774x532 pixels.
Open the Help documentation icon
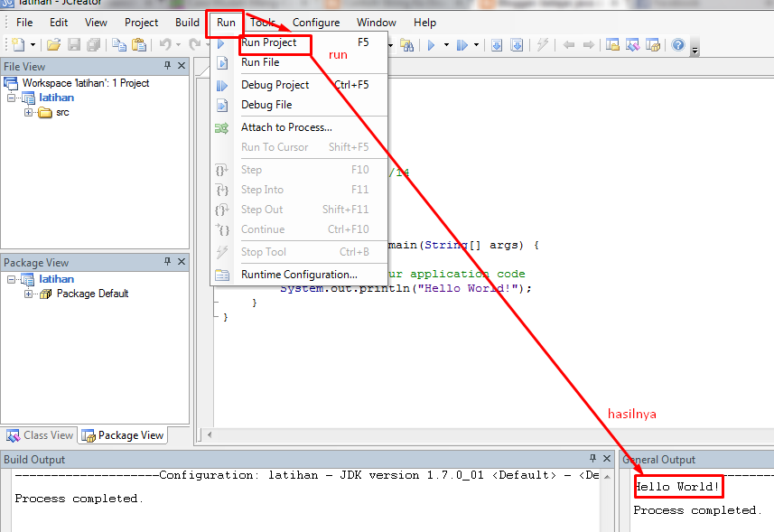(677, 44)
